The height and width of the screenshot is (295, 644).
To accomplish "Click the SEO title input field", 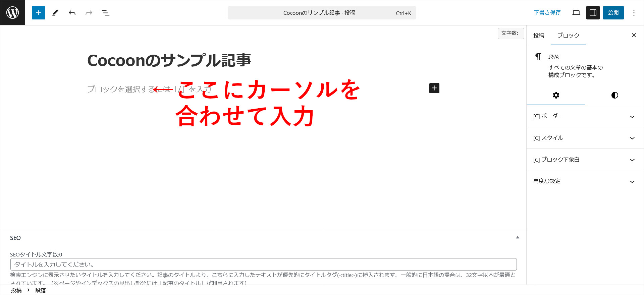I will 263,264.
